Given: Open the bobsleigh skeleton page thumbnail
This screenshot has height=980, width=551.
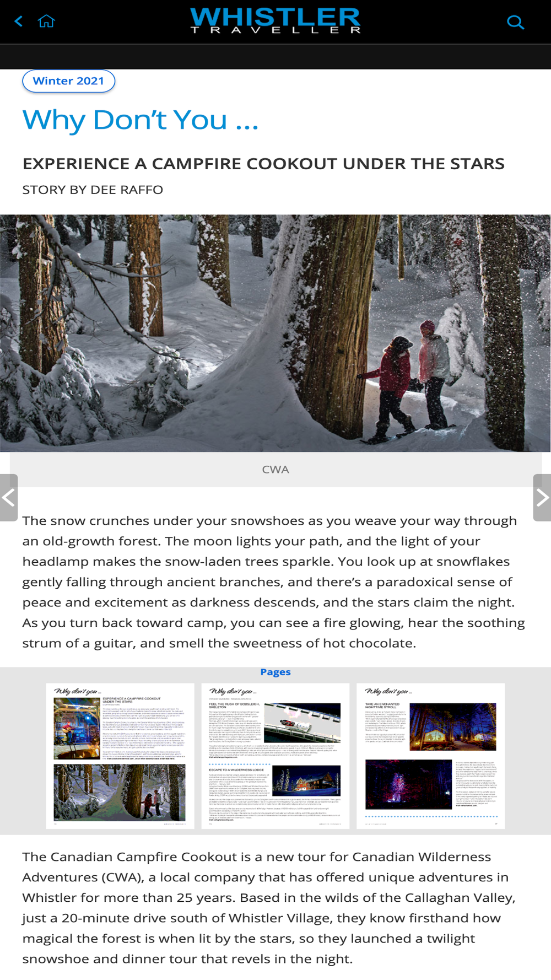Looking at the screenshot, I should click(x=275, y=756).
